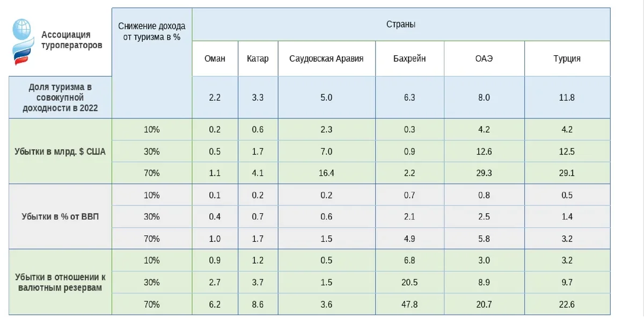Select the 'Снижение дохода от туризма в %' header
The height and width of the screenshot is (319, 644).
(152, 31)
